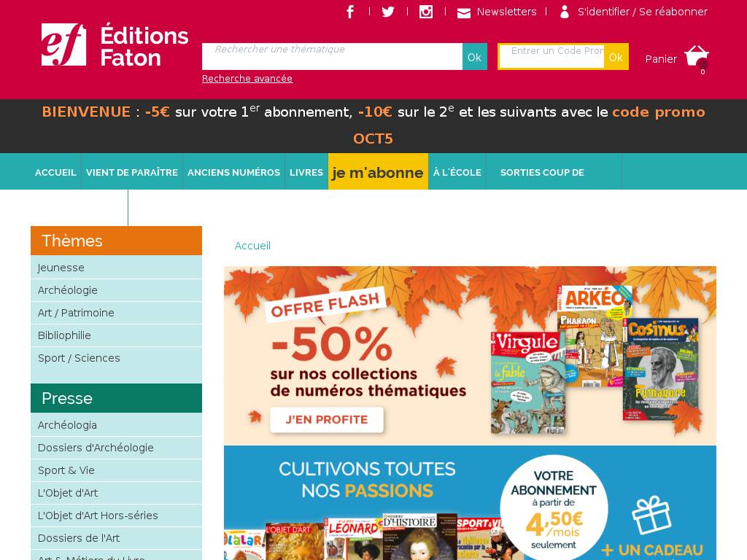Select the 'je m'abonne' menu tab
The image size is (747, 560).
pyautogui.click(x=378, y=172)
